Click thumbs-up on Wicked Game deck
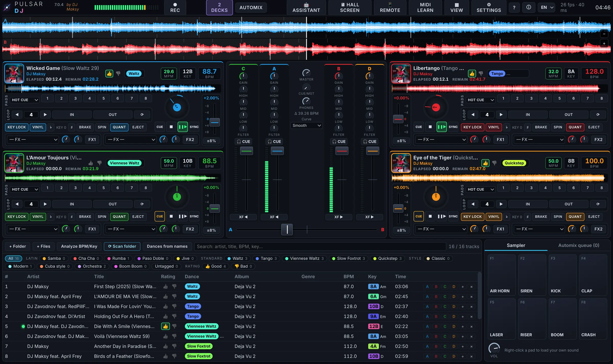This screenshot has height=364, width=613. pyautogui.click(x=109, y=74)
